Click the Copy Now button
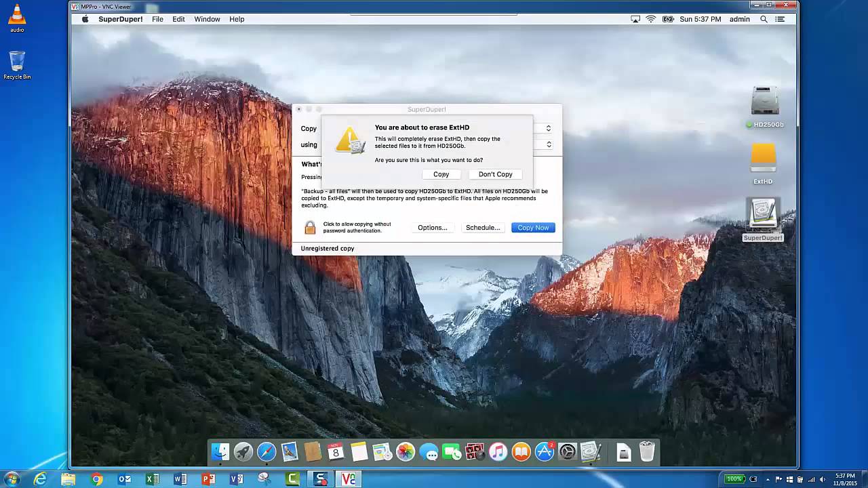Screen dimensions: 868x488 click(533, 228)
